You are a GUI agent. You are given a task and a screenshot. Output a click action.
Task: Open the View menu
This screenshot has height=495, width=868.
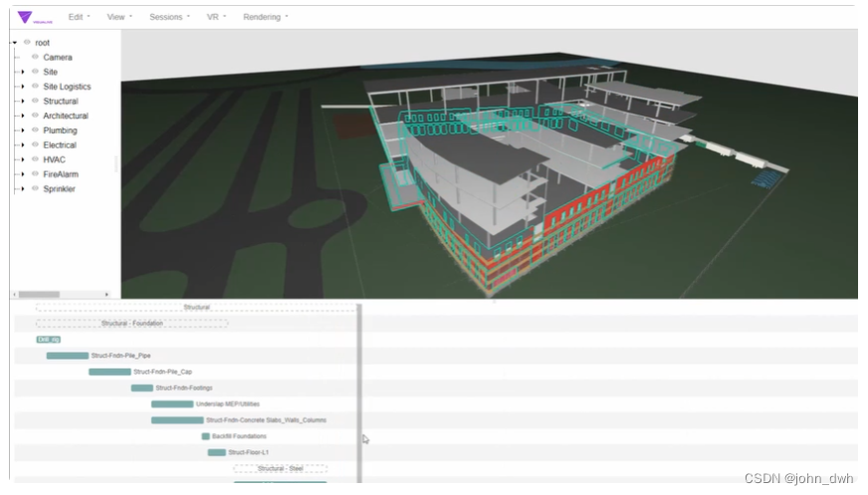(x=119, y=17)
